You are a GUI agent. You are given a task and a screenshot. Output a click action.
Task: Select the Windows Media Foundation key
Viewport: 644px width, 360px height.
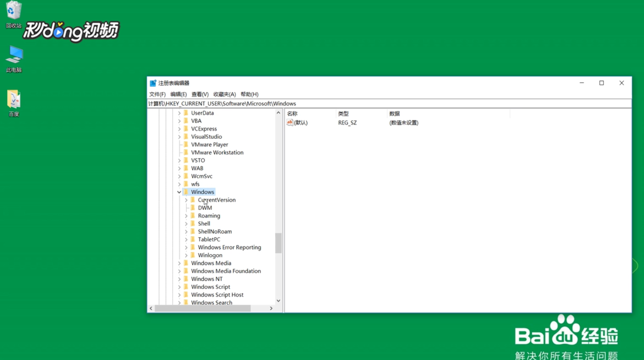point(226,271)
